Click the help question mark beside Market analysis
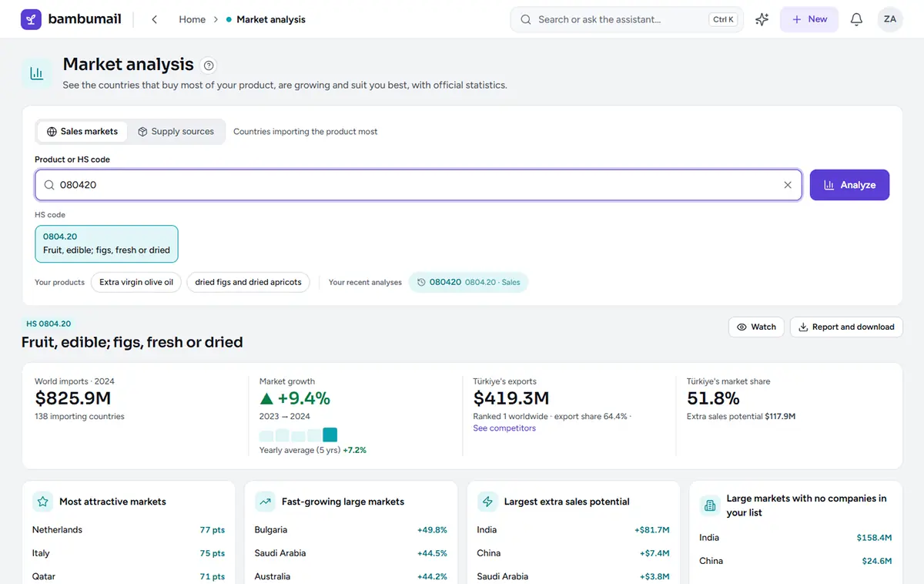This screenshot has width=924, height=584. tap(208, 65)
